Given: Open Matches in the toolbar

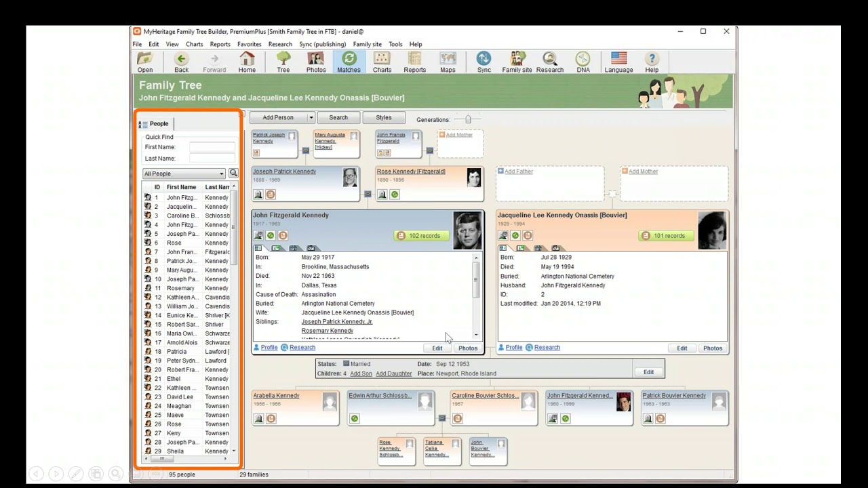Looking at the screenshot, I should pos(349,62).
